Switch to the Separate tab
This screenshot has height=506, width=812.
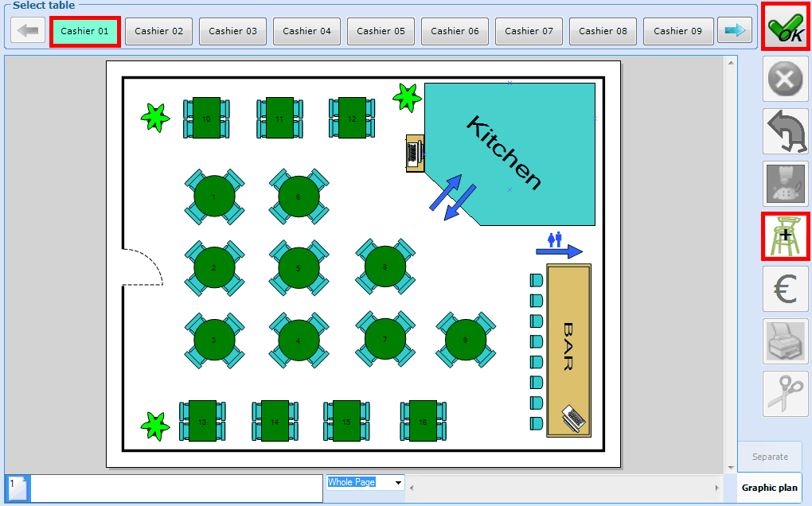coord(769,457)
